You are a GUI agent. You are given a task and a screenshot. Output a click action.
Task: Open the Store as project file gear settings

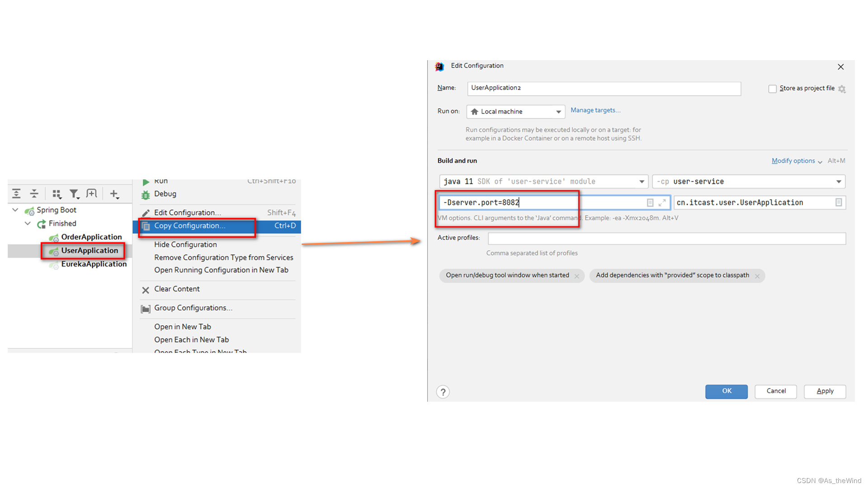(x=842, y=89)
